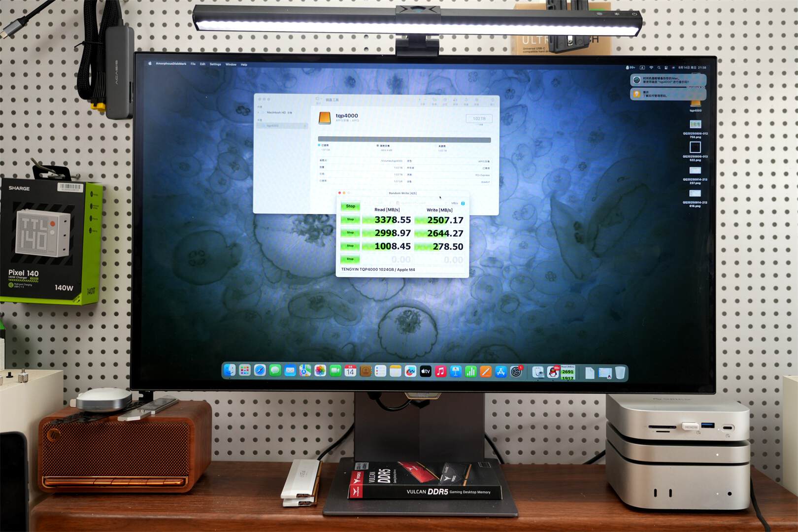Select the tqp4000 drive icon on the desktop
798x532 pixels.
696,103
